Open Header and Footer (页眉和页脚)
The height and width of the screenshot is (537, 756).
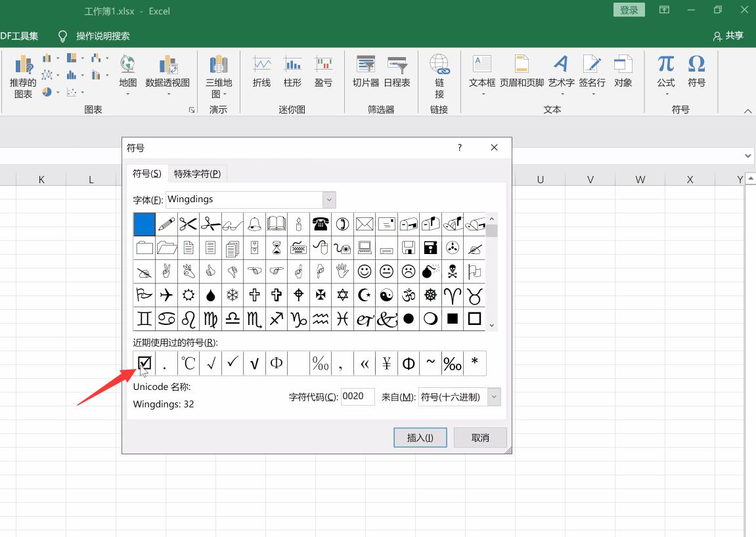coord(522,72)
